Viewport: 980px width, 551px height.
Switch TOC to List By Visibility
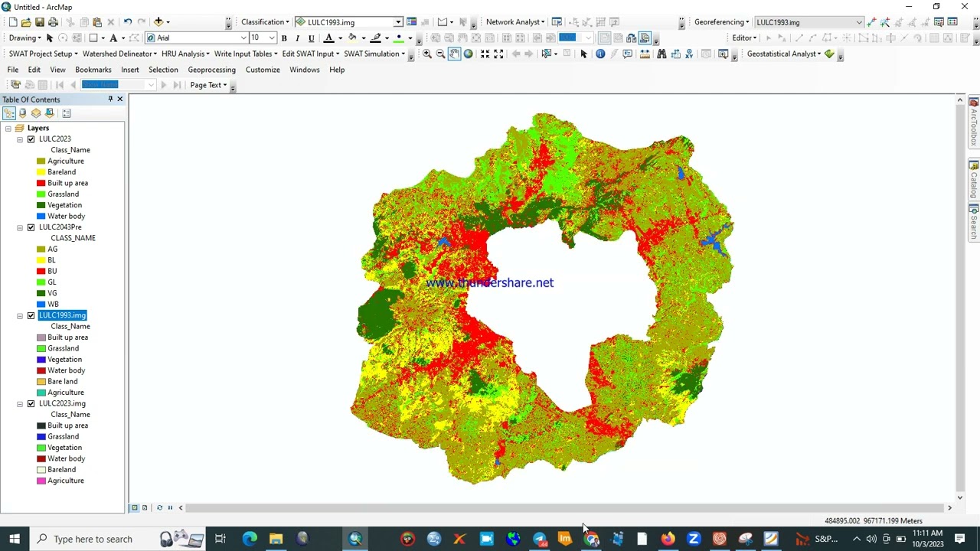coord(36,113)
